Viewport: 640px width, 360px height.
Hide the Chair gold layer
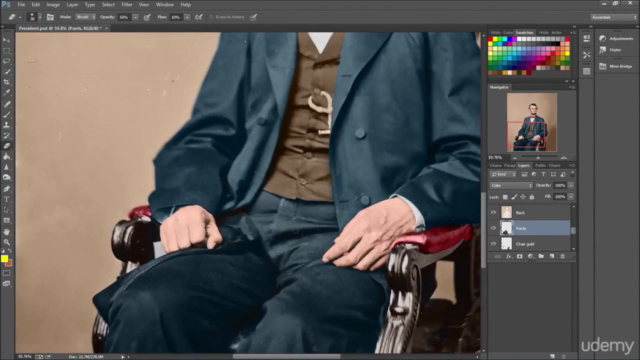[x=493, y=244]
